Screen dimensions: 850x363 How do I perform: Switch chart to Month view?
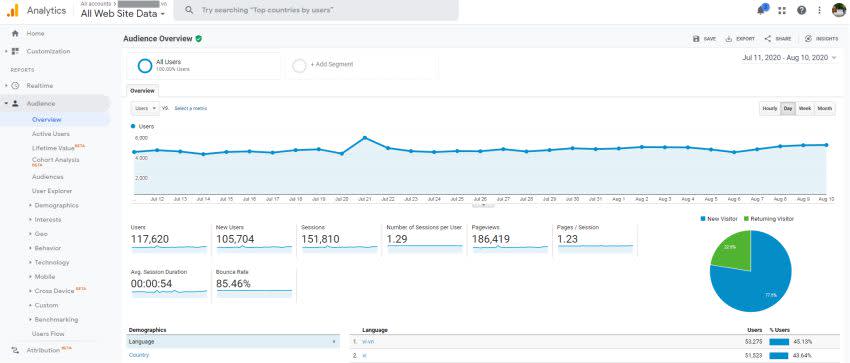point(825,108)
